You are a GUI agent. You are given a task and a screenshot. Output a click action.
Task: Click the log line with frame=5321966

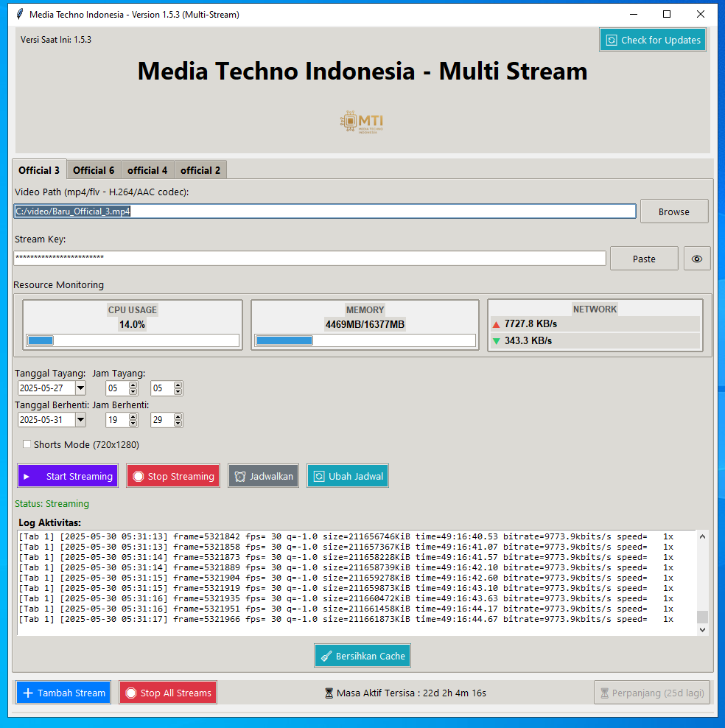click(346, 620)
